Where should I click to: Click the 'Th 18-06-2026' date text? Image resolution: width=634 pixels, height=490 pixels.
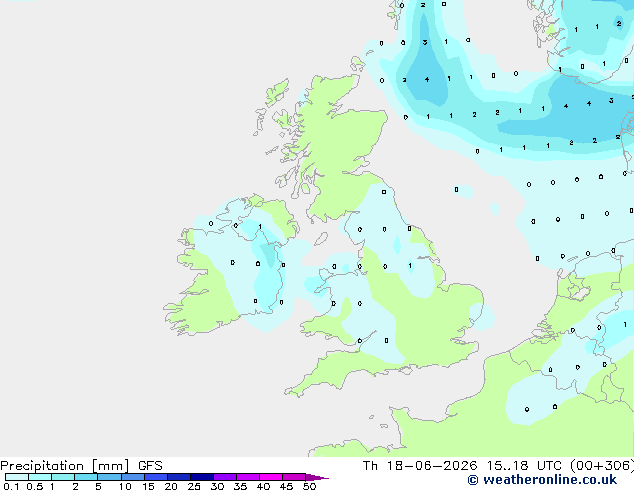point(420,466)
